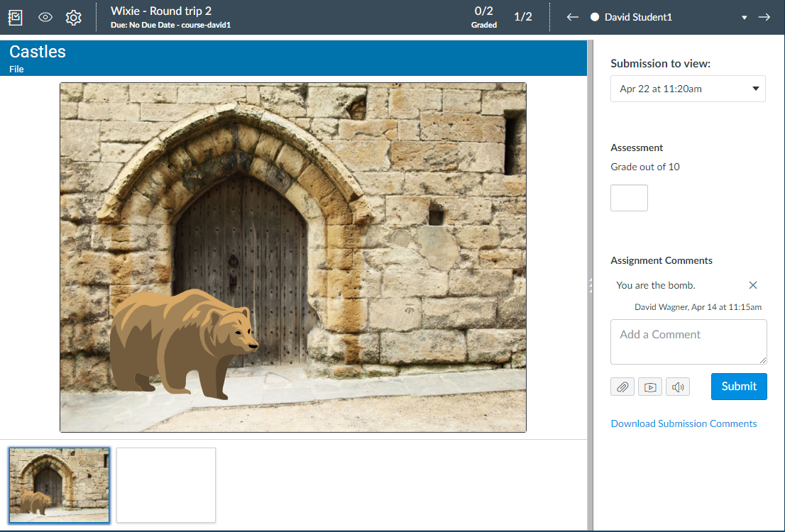Viewport: 785px width, 532px height.
Task: Expand the David Student1 dropdown
Action: point(744,18)
